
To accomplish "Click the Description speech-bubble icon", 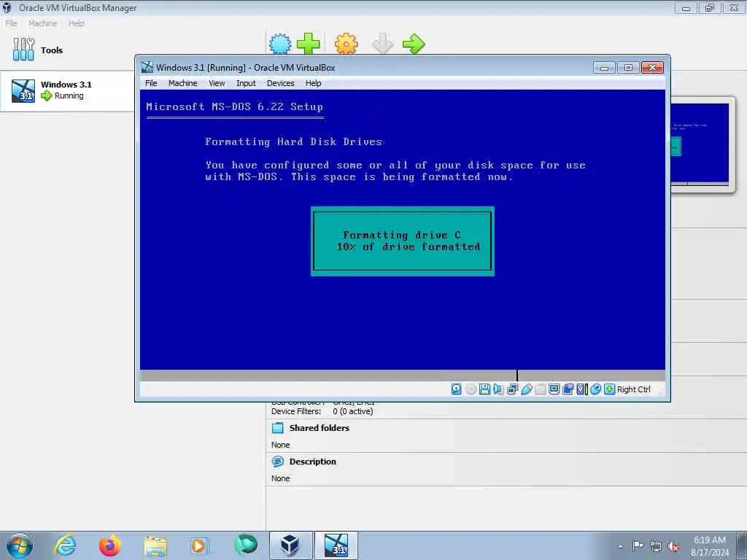I will [x=277, y=462].
